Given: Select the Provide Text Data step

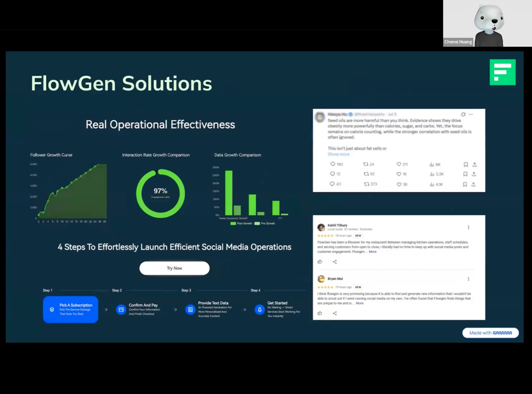Looking at the screenshot, I should pos(208,310).
